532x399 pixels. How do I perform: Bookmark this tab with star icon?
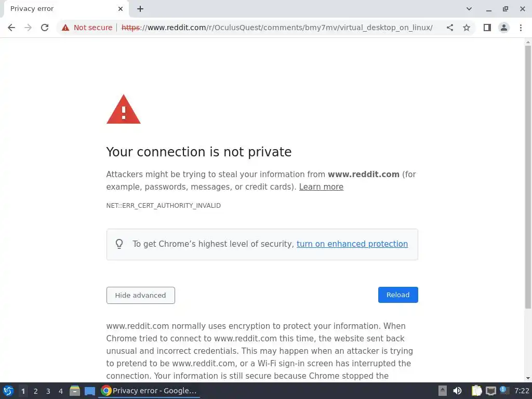(x=467, y=28)
